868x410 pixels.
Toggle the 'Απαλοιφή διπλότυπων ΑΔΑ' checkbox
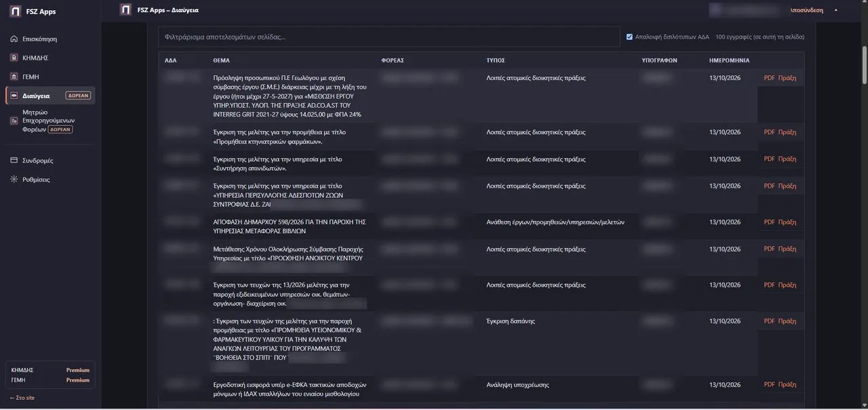tap(629, 37)
